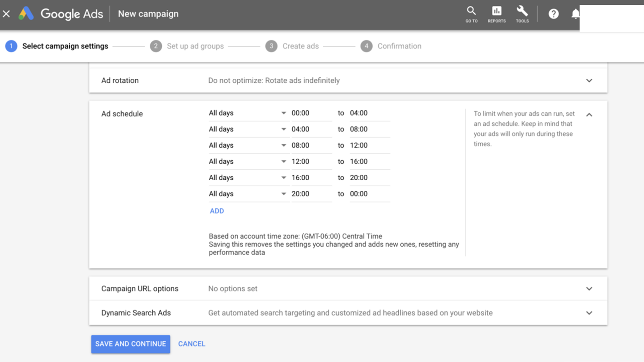
Task: Open the All days dropdown for the 12:00 to 16:00 row
Action: pos(248,161)
